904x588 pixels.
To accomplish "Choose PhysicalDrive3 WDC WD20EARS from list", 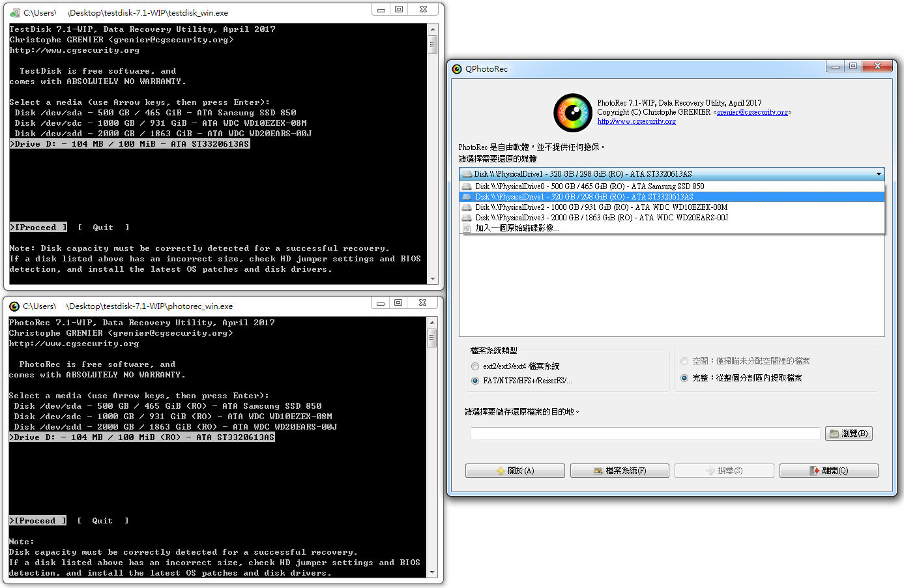I will 672,218.
